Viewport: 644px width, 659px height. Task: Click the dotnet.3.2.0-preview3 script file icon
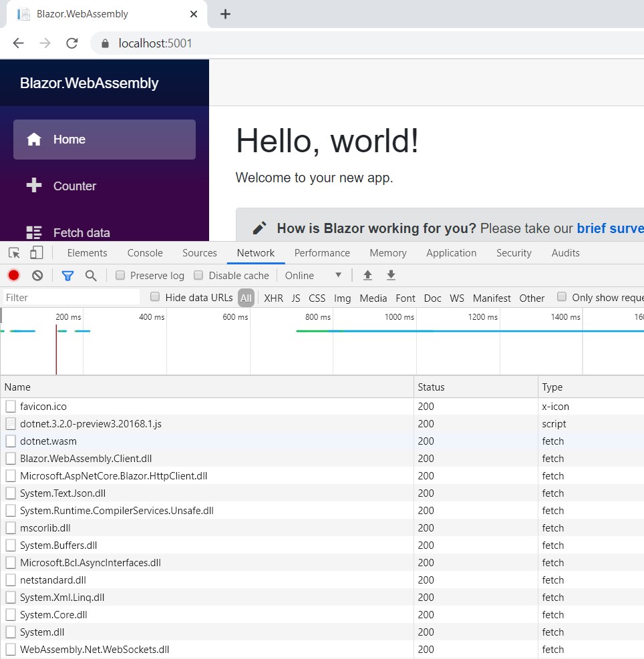tap(11, 423)
